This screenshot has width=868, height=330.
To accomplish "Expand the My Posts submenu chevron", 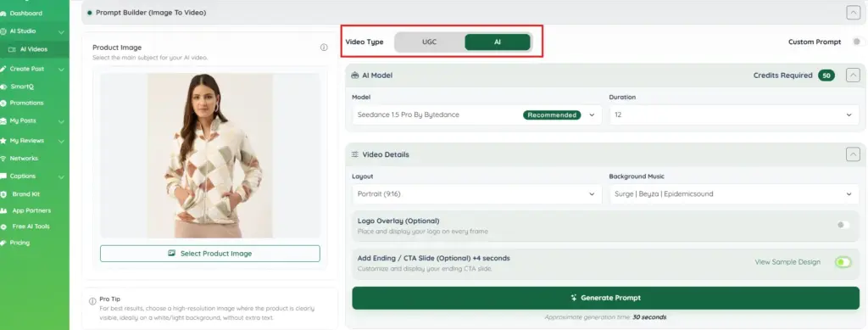I will point(61,121).
